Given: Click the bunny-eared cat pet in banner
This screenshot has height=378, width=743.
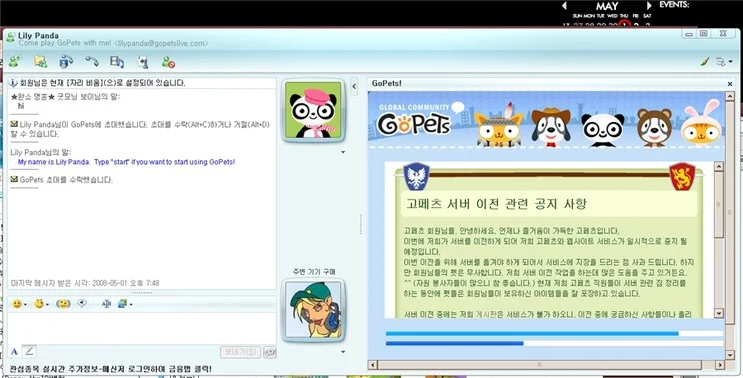Looking at the screenshot, I should pos(701,123).
